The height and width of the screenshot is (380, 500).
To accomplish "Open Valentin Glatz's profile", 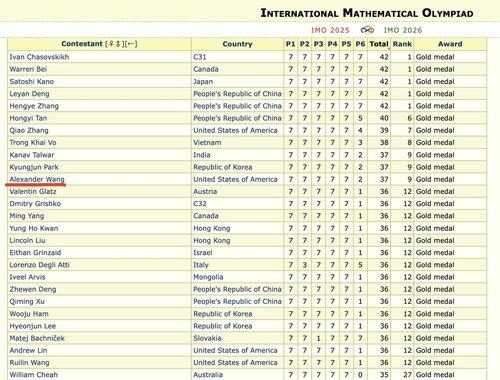I will pos(33,192).
